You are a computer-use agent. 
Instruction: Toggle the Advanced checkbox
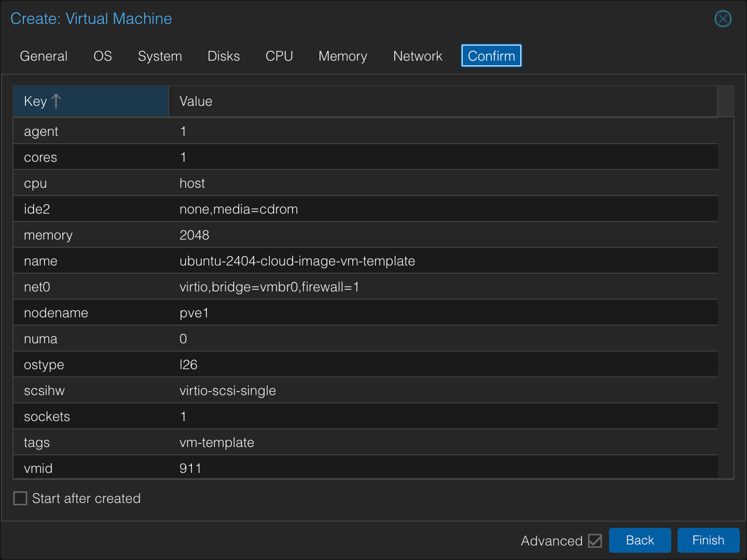595,541
